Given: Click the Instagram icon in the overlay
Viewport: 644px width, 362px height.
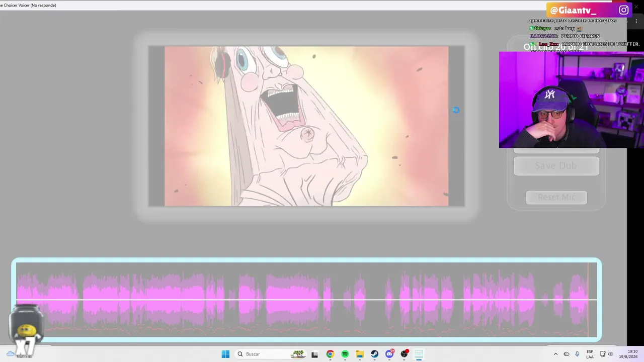Looking at the screenshot, I should [624, 10].
